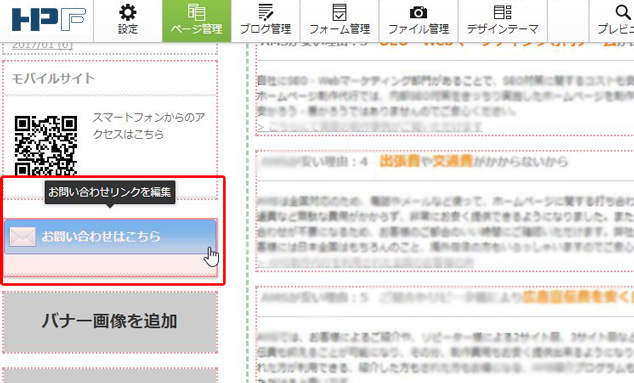This screenshot has height=383, width=634.
Task: Click the mobile site QR code image
Action: [46, 146]
